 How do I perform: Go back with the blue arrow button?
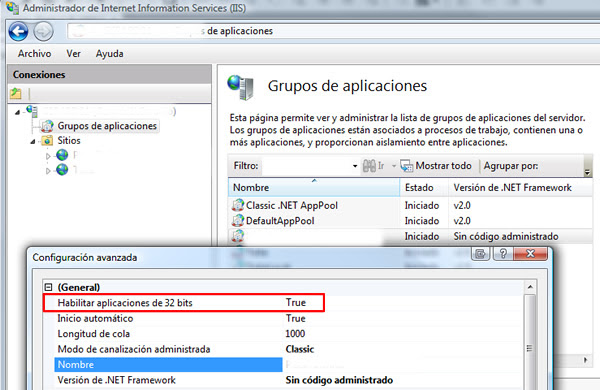coord(18,31)
